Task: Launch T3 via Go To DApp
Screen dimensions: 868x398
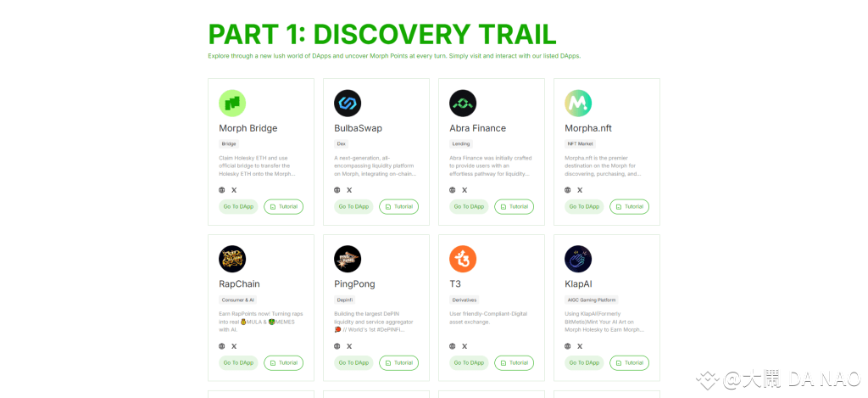Action: [469, 363]
